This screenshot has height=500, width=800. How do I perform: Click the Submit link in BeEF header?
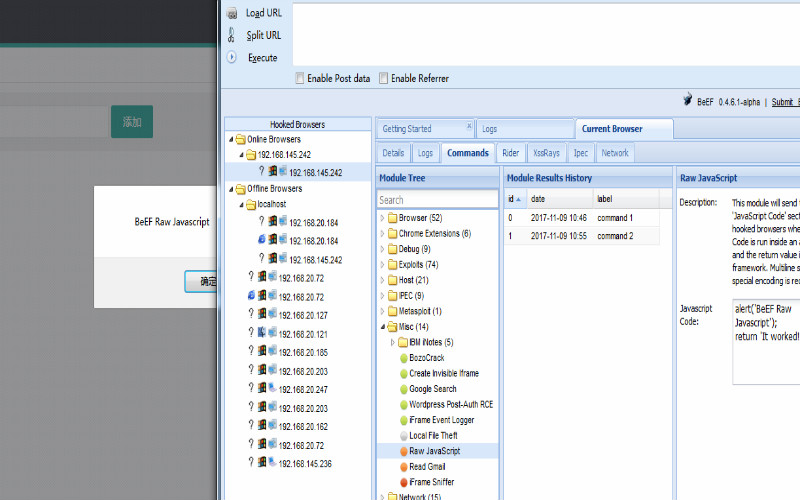tap(782, 102)
